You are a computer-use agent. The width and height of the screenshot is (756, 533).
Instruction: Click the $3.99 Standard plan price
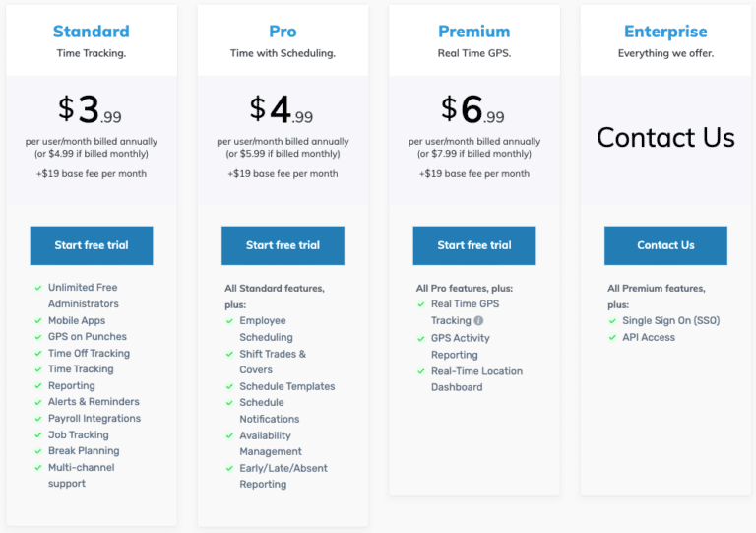[92, 110]
